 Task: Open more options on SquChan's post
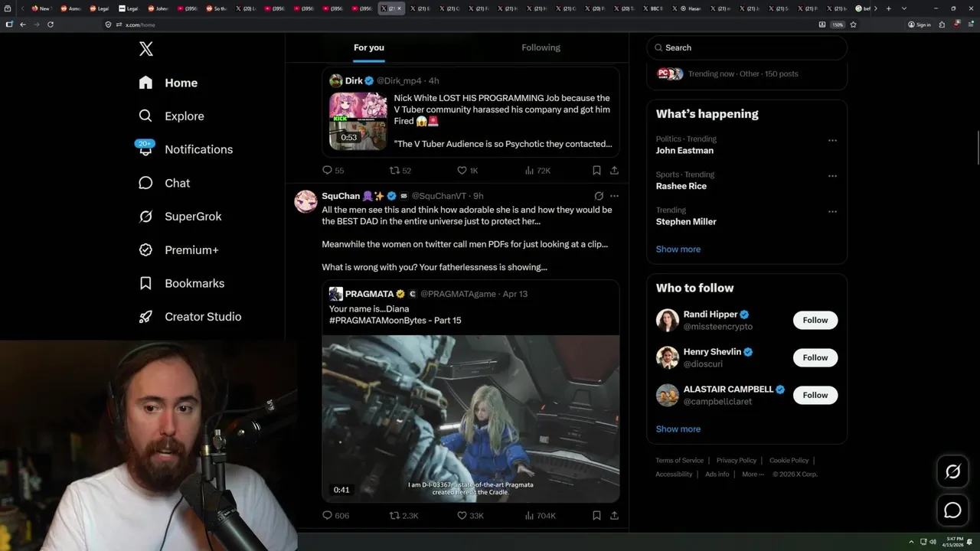pos(614,196)
